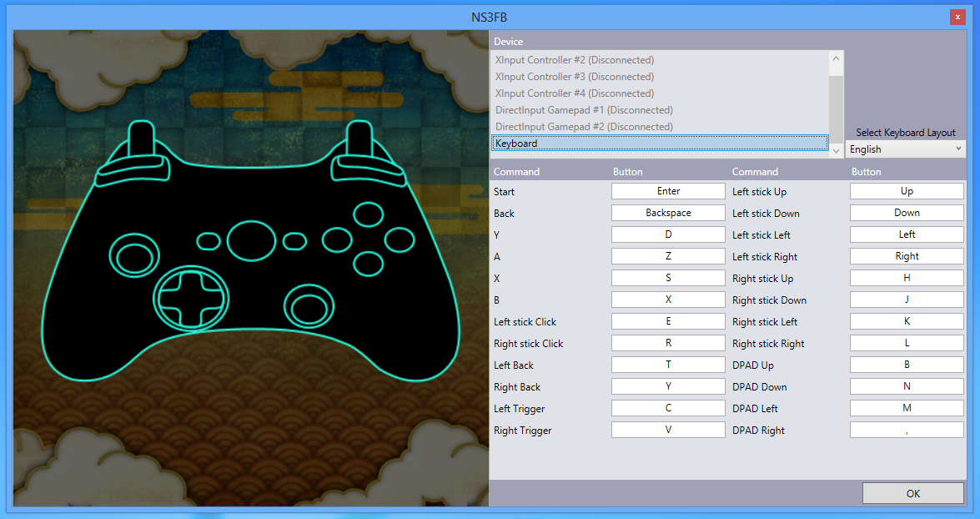Click the Left Back binding field

coord(668,365)
